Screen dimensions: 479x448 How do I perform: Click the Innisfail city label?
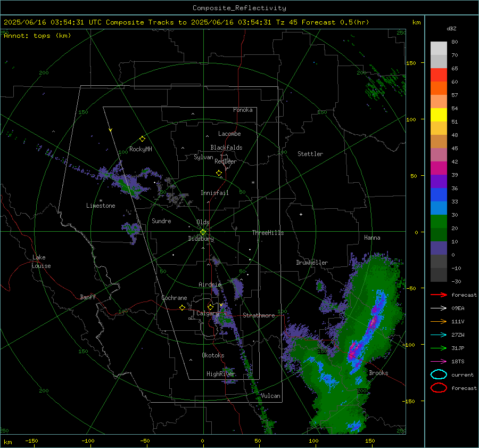click(215, 193)
